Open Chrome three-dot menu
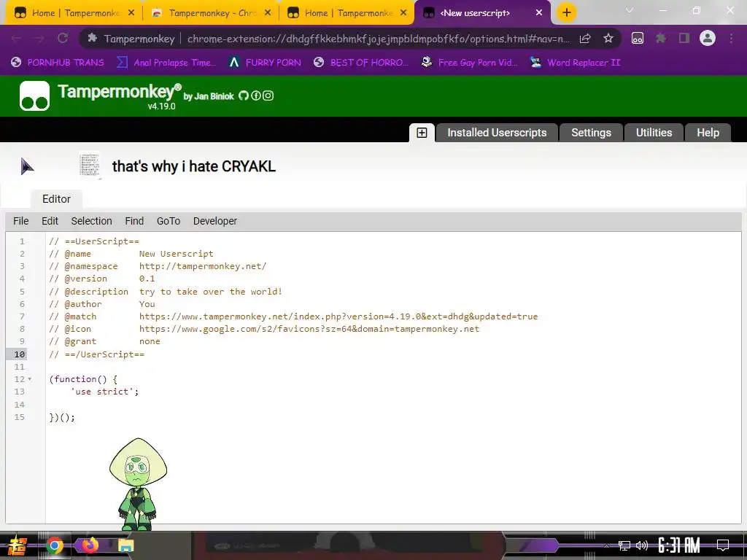 [731, 39]
